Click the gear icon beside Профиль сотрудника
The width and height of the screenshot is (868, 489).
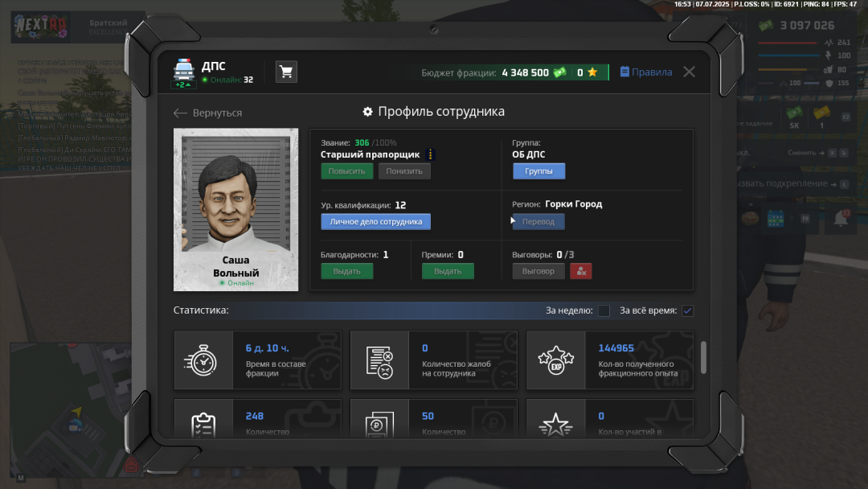[x=367, y=112]
